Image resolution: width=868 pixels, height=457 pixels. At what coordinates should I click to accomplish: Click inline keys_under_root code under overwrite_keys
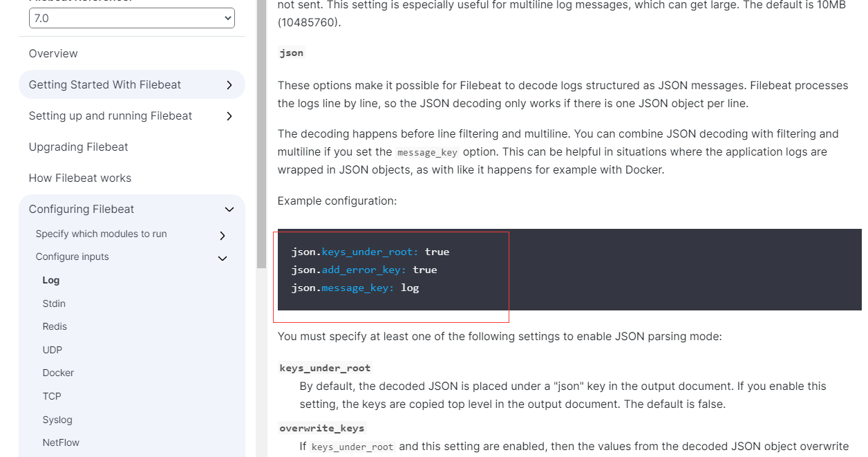[x=352, y=447]
